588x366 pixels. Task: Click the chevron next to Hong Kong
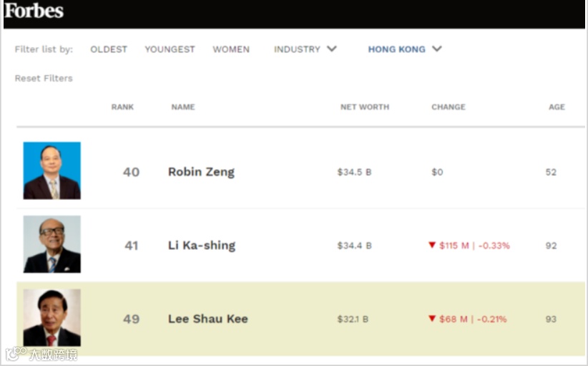[x=437, y=49]
